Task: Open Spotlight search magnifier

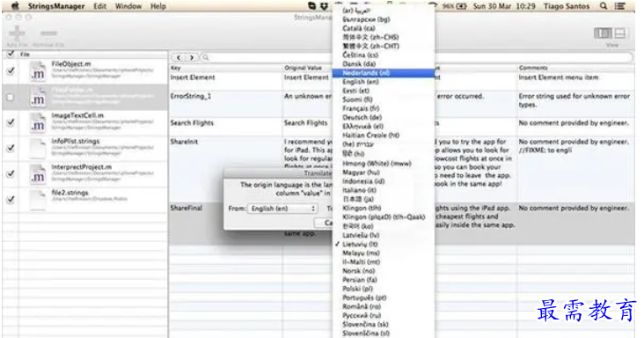Action: (x=604, y=6)
